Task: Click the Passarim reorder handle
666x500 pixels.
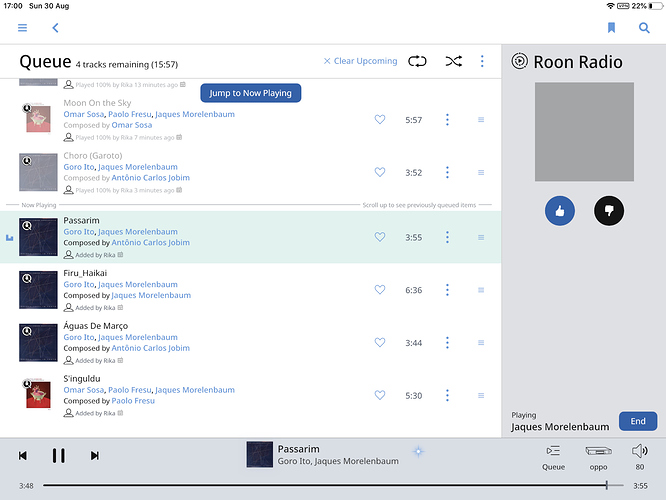Action: point(481,237)
